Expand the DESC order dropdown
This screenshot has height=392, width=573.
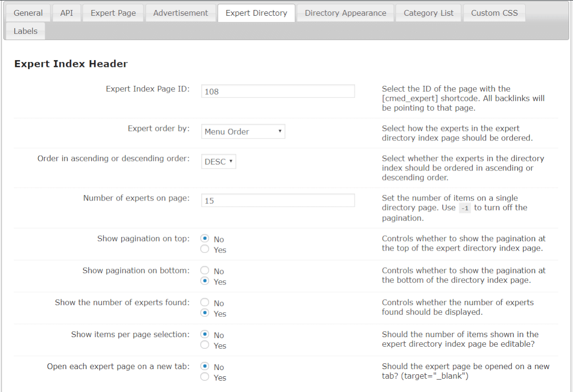[219, 162]
